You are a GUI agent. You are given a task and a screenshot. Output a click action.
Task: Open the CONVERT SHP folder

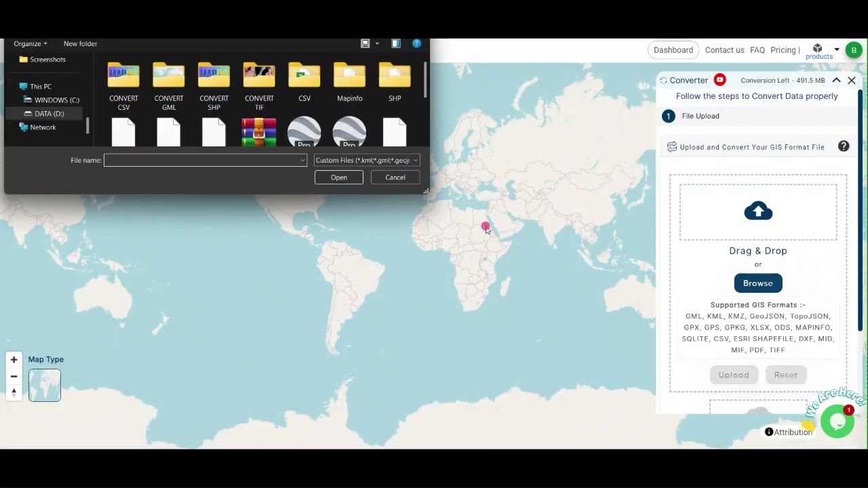coord(214,86)
